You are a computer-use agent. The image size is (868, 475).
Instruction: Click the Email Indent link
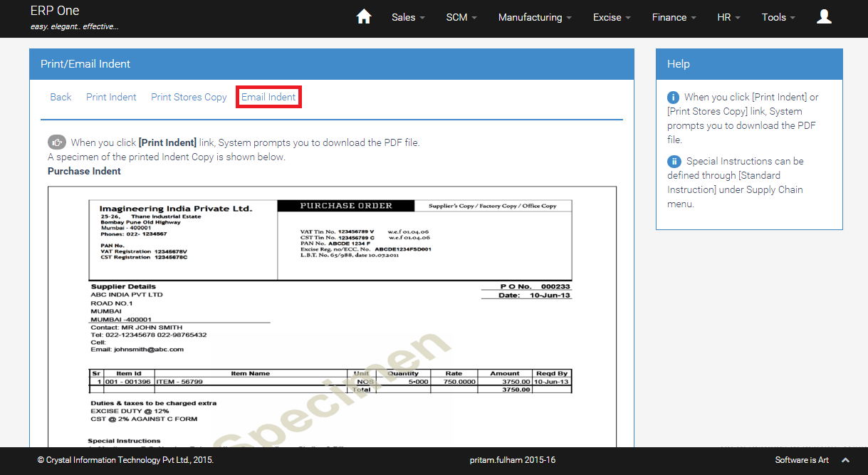click(x=268, y=97)
